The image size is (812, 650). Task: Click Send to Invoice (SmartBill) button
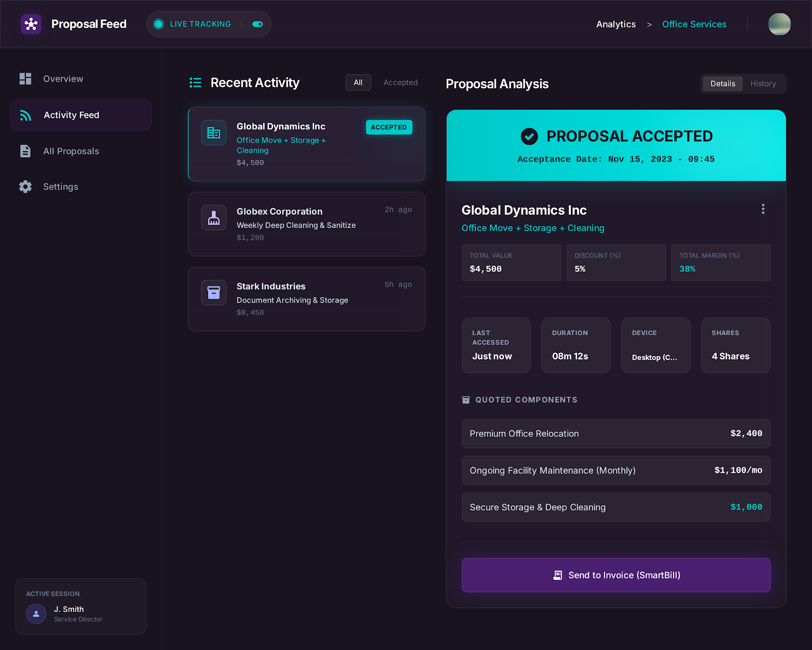click(x=616, y=575)
